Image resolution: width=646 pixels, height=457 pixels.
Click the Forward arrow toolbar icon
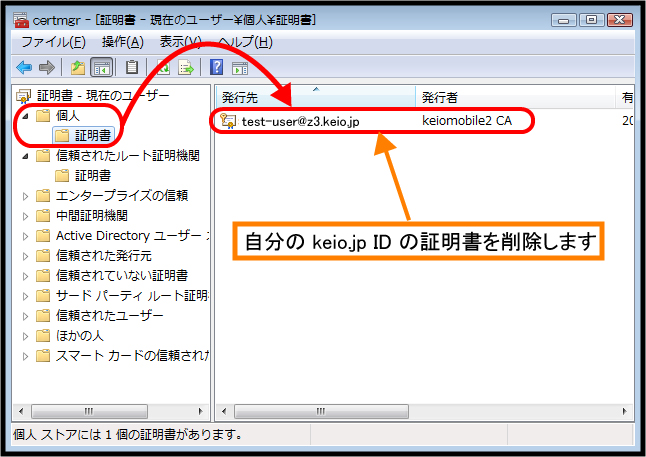coord(46,67)
